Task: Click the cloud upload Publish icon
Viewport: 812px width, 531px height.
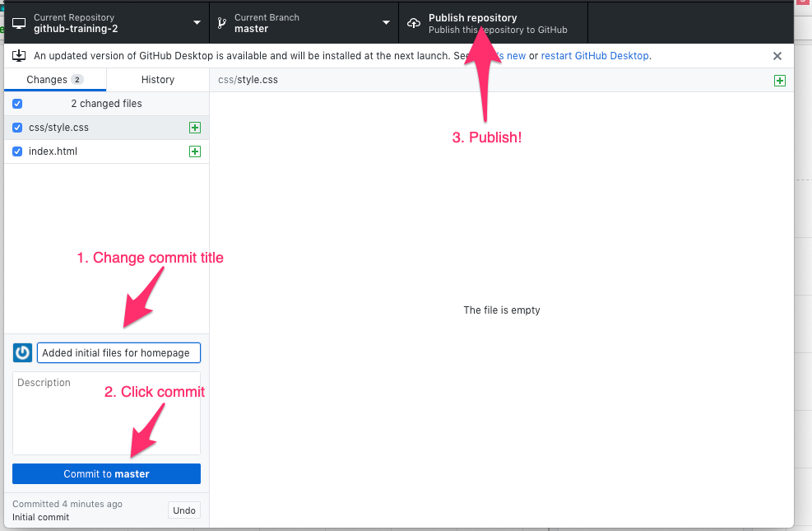Action: [x=414, y=23]
